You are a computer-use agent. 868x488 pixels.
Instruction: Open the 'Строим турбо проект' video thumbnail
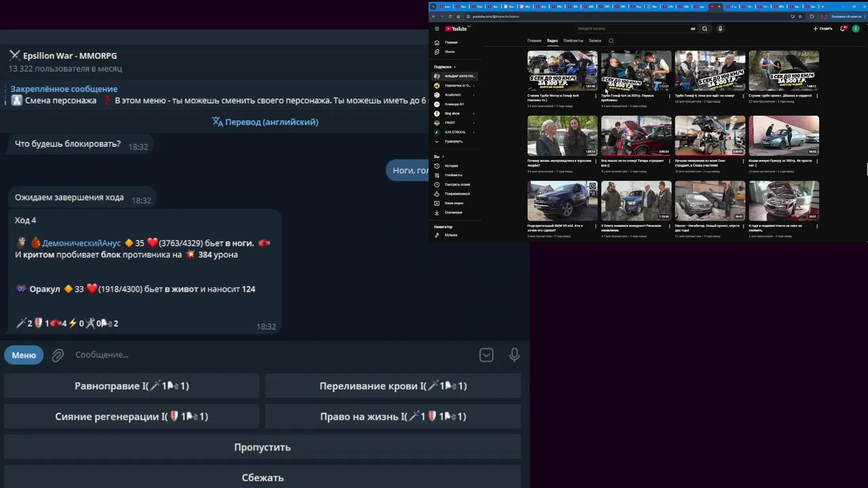(784, 70)
